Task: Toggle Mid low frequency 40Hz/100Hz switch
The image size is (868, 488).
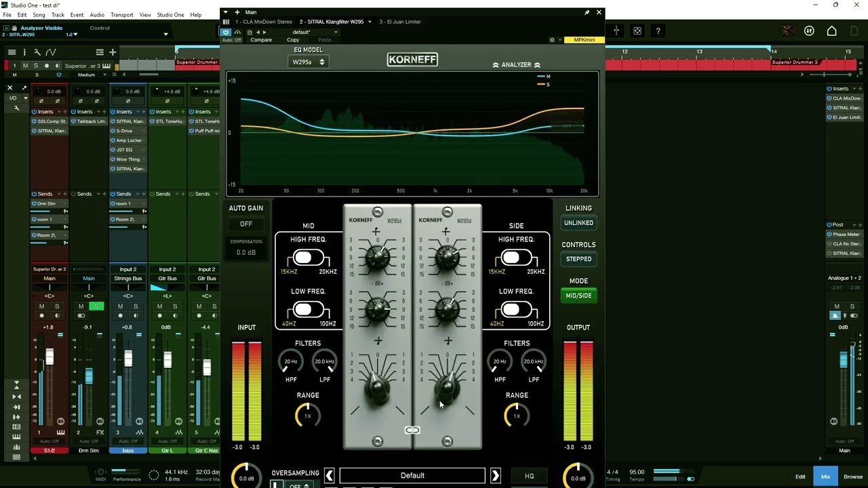Action: [x=308, y=310]
